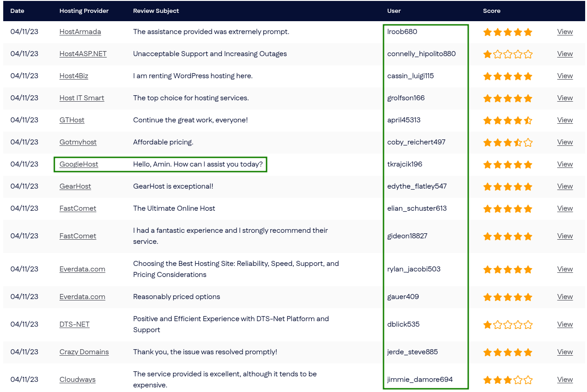Image resolution: width=587 pixels, height=392 pixels.
Task: View the review by cassin_luigi115
Action: pos(565,76)
